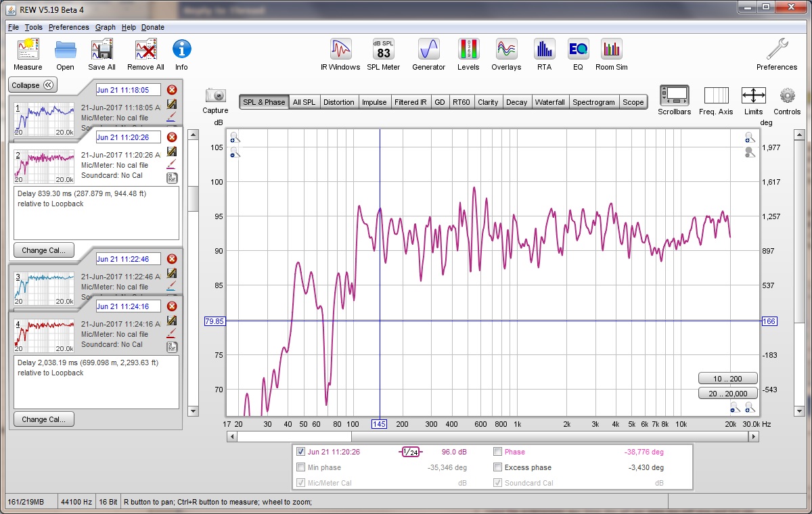Image resolution: width=812 pixels, height=514 pixels.
Task: Set axis range with 10 .. 200 button
Action: pos(727,379)
